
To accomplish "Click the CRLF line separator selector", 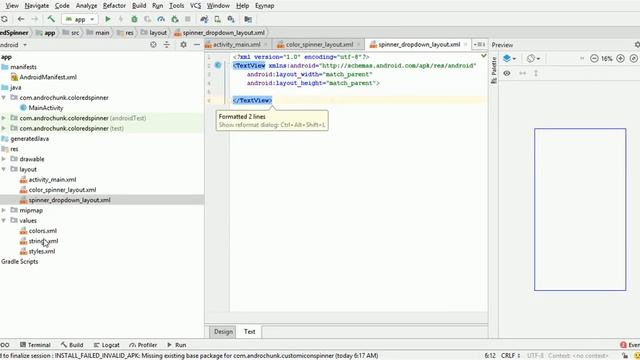I will point(510,356).
